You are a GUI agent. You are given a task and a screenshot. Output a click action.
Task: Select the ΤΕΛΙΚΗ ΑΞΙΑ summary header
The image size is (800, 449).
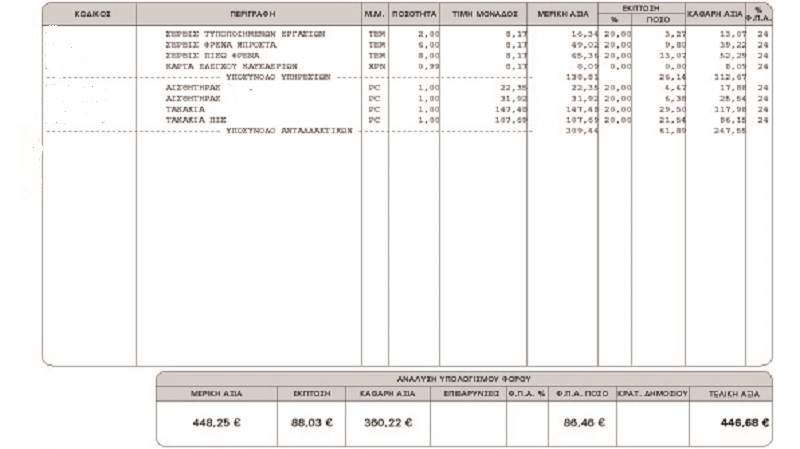pyautogui.click(x=734, y=394)
